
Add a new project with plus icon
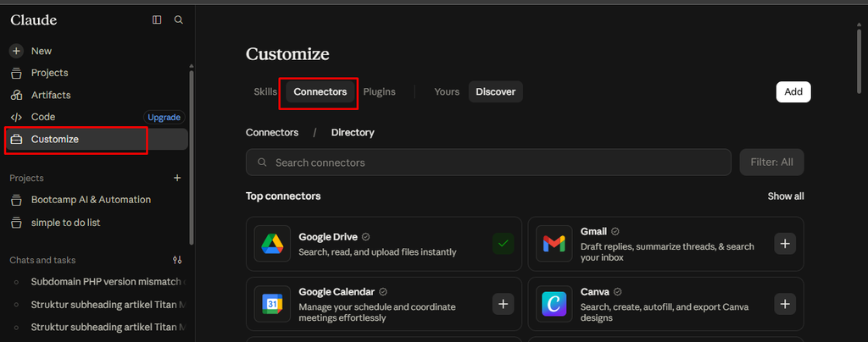(177, 178)
